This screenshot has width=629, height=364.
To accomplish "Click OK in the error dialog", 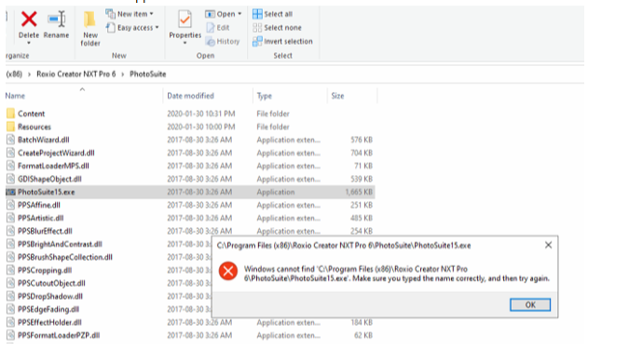I will click(530, 304).
